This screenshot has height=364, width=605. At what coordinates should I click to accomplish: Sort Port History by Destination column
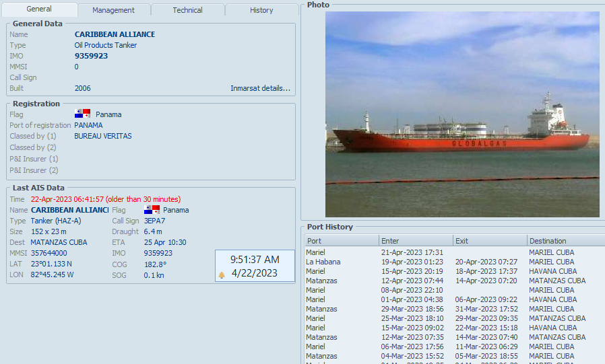[566, 241]
